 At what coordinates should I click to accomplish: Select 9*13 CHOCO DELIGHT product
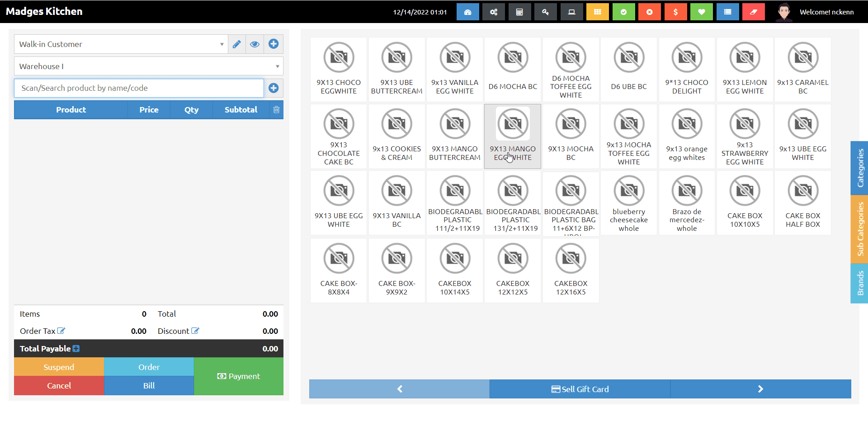tap(687, 70)
